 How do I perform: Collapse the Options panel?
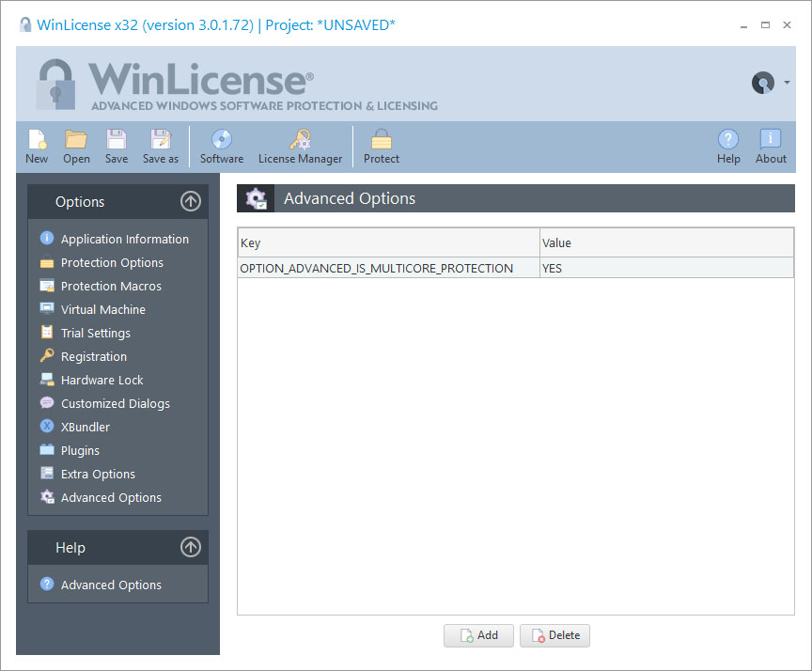coord(191,201)
